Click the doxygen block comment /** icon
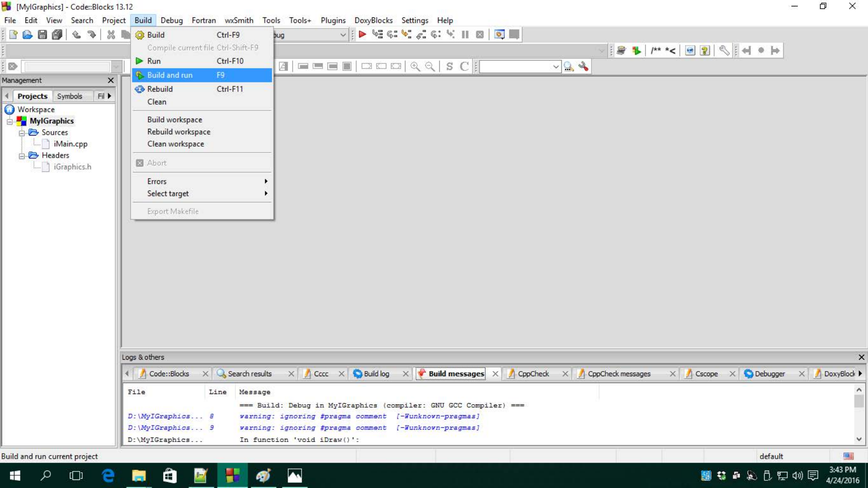Image resolution: width=868 pixels, height=488 pixels. pyautogui.click(x=655, y=51)
